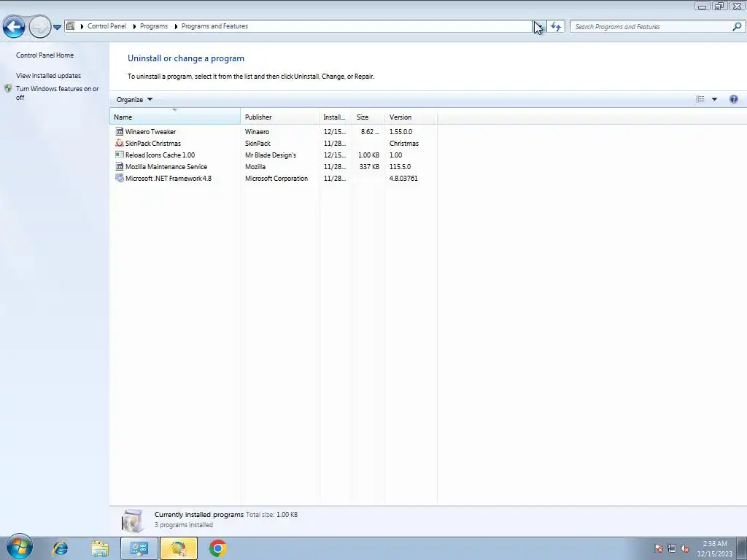
Task: Sort by the Installed On column header
Action: pyautogui.click(x=336, y=117)
